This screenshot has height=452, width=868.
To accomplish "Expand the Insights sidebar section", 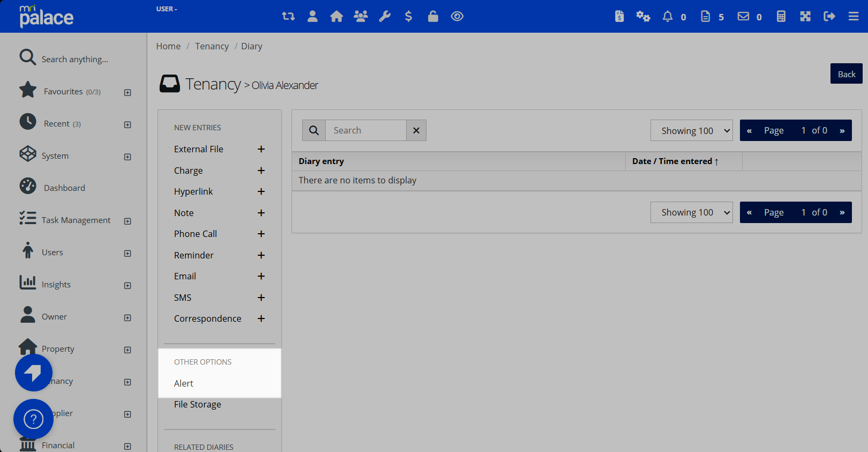I will 128,286.
